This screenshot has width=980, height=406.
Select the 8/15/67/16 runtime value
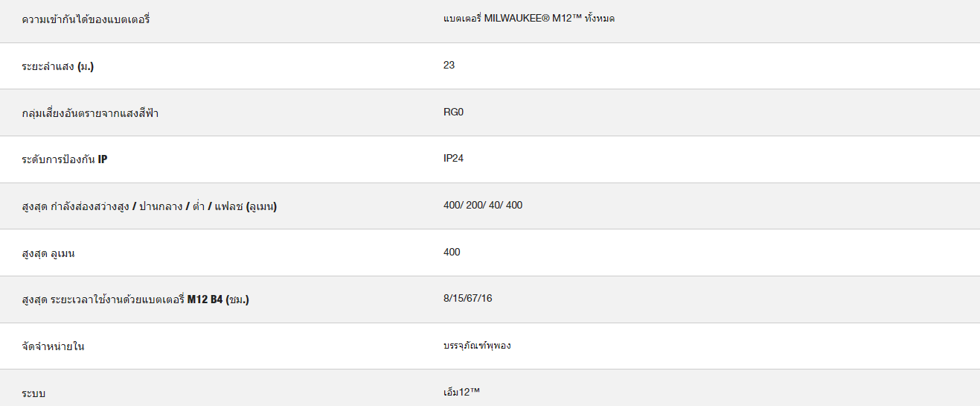[x=467, y=298]
